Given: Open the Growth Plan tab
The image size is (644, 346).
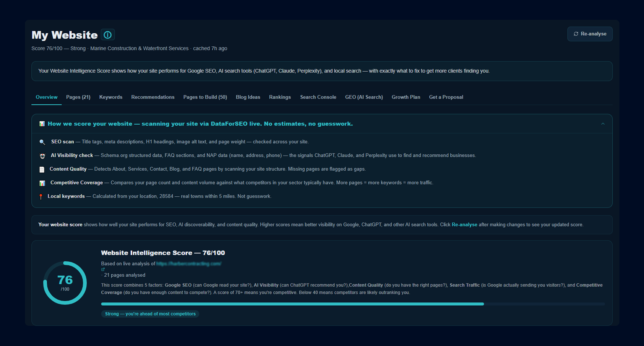Looking at the screenshot, I should tap(406, 97).
